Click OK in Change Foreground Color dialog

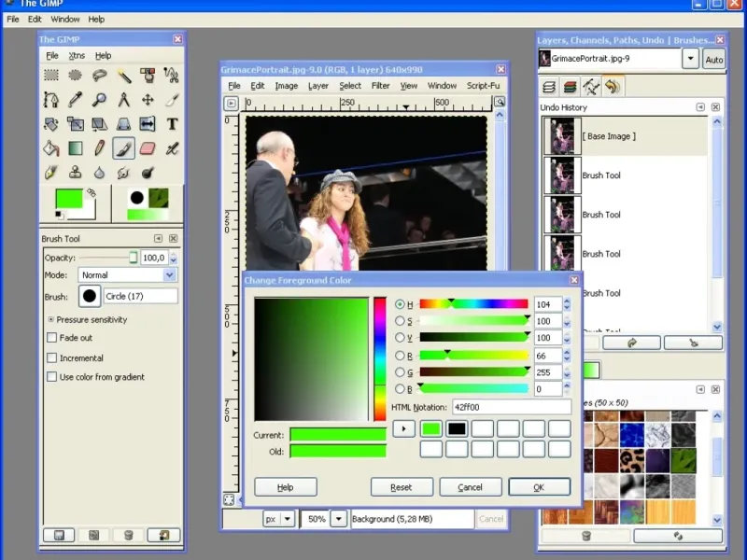[x=539, y=487]
